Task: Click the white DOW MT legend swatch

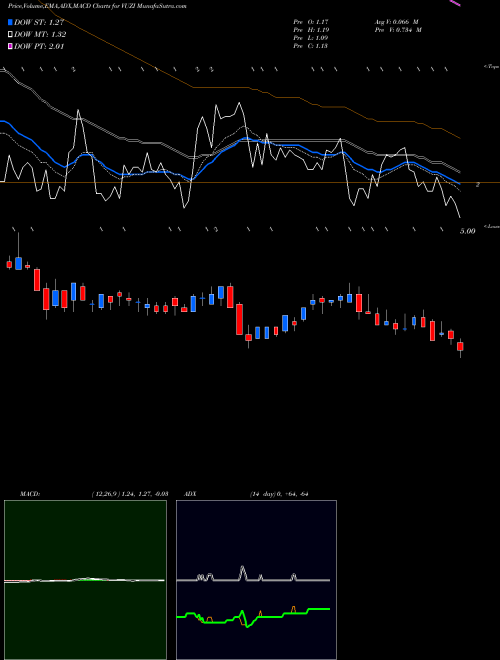Action: 10,35
